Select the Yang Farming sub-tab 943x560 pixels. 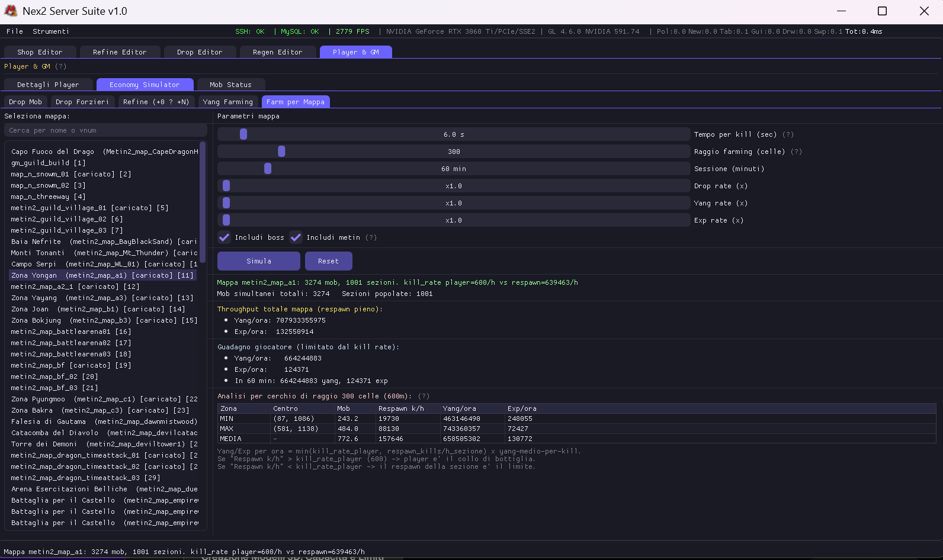click(x=228, y=102)
